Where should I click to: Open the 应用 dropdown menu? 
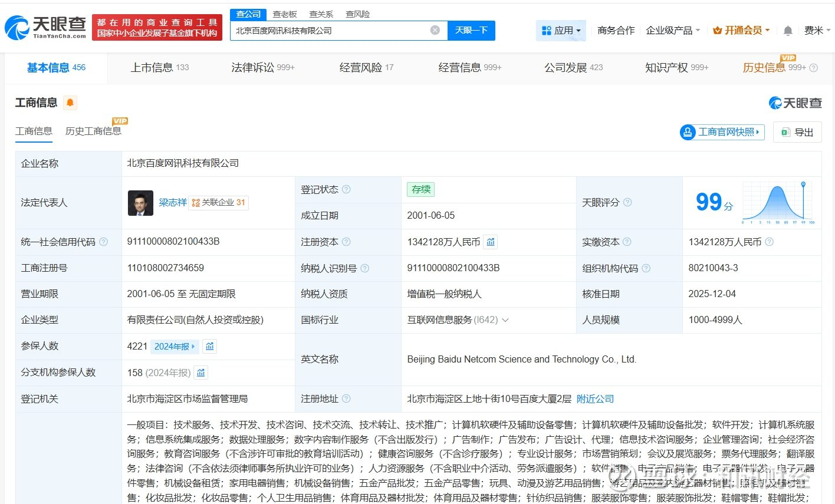pyautogui.click(x=561, y=31)
